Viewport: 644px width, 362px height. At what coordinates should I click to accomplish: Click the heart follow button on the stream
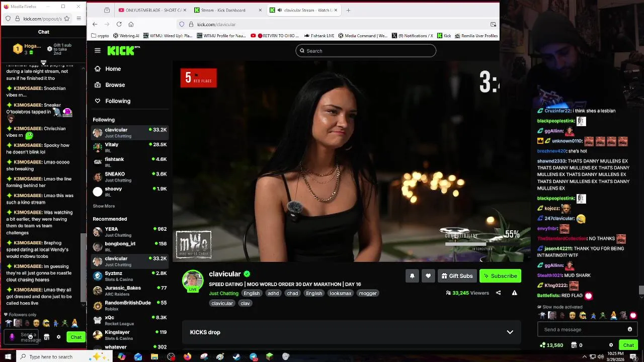click(428, 276)
